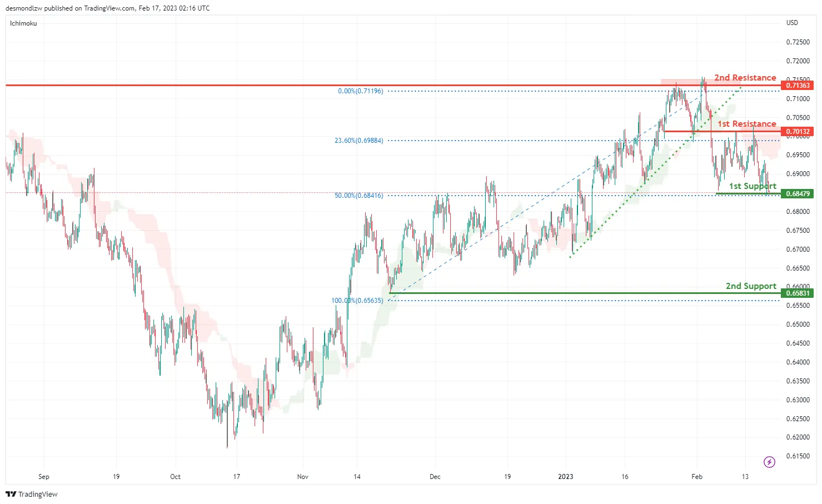The width and height of the screenshot is (822, 504).
Task: Click the 2023 label on time axis
Action: click(566, 477)
